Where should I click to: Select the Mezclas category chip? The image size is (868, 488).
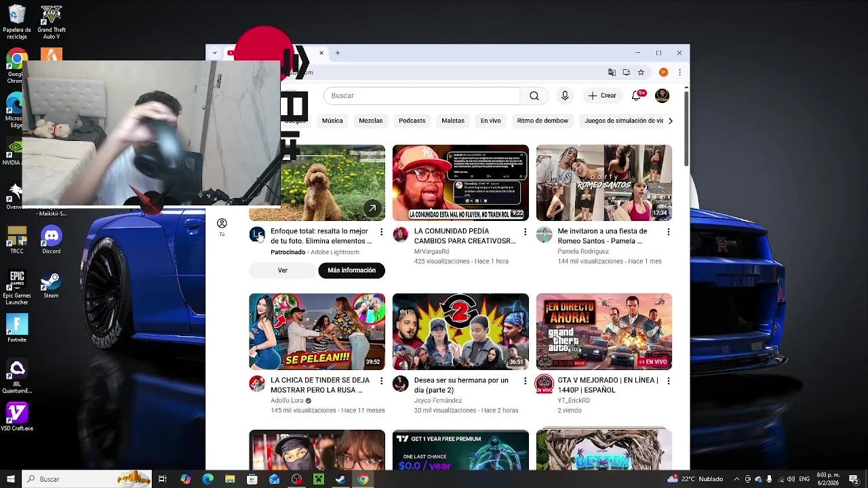coord(371,121)
